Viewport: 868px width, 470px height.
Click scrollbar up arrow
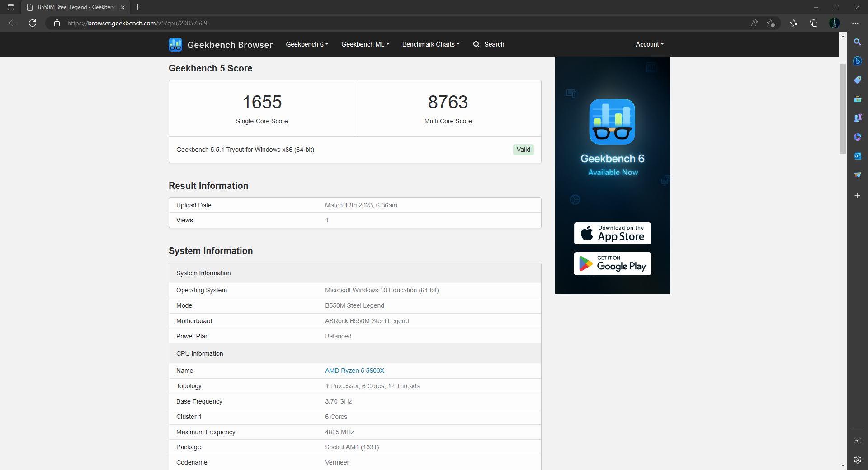tap(843, 36)
